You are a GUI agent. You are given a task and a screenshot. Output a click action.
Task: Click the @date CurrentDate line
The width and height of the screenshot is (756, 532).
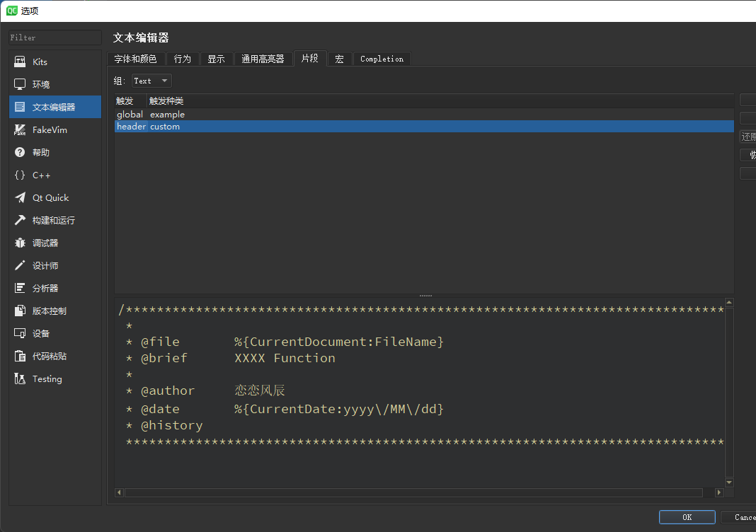[x=285, y=409]
